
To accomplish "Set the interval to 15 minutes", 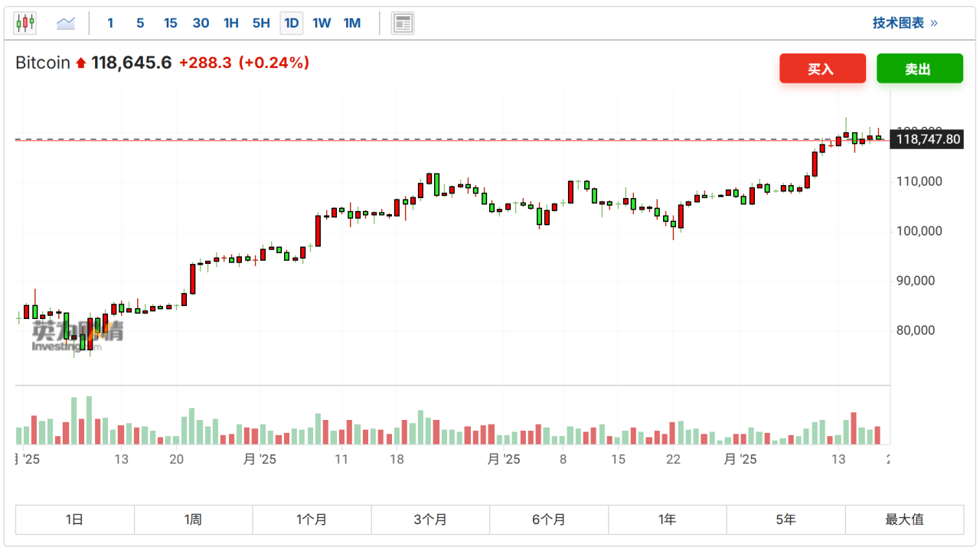I will pos(170,23).
